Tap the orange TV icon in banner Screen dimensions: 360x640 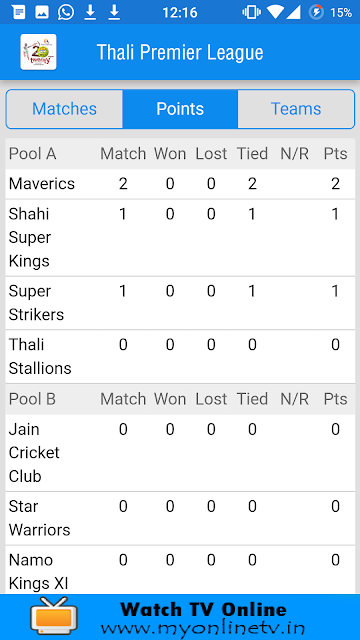pos(53,616)
